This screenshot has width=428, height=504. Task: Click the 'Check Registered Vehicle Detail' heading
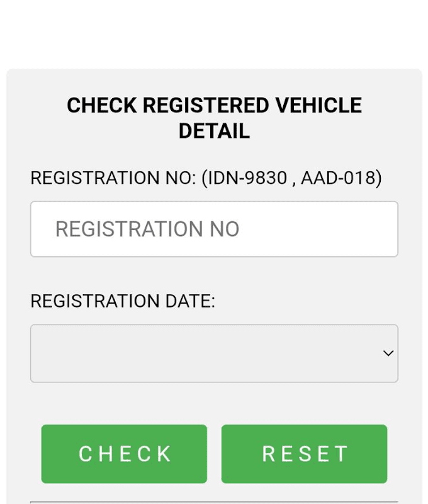(x=214, y=118)
